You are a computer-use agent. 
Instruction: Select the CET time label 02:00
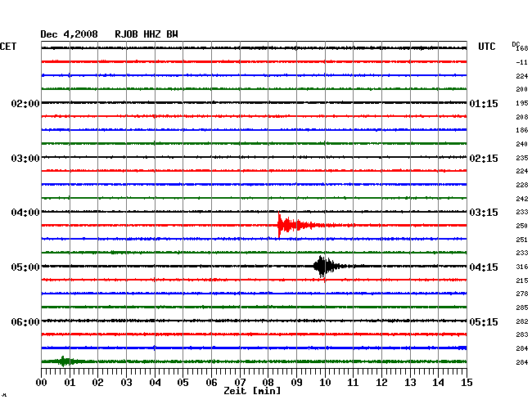(25, 104)
